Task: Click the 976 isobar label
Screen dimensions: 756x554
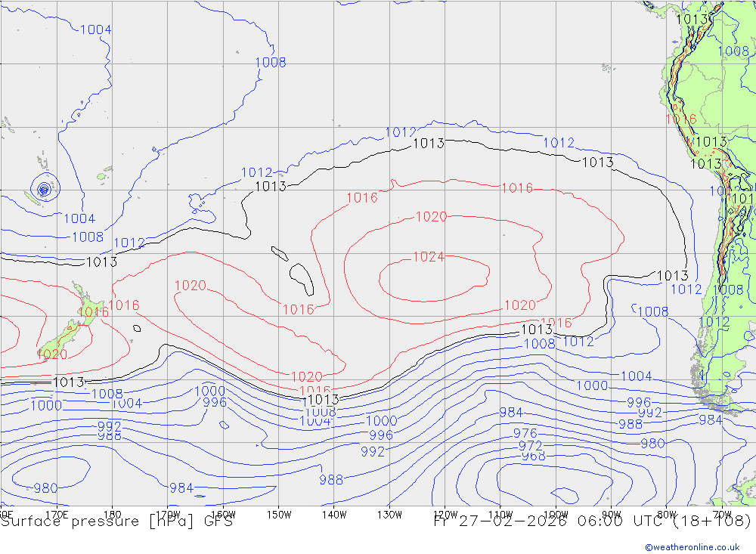Action: 525,433
